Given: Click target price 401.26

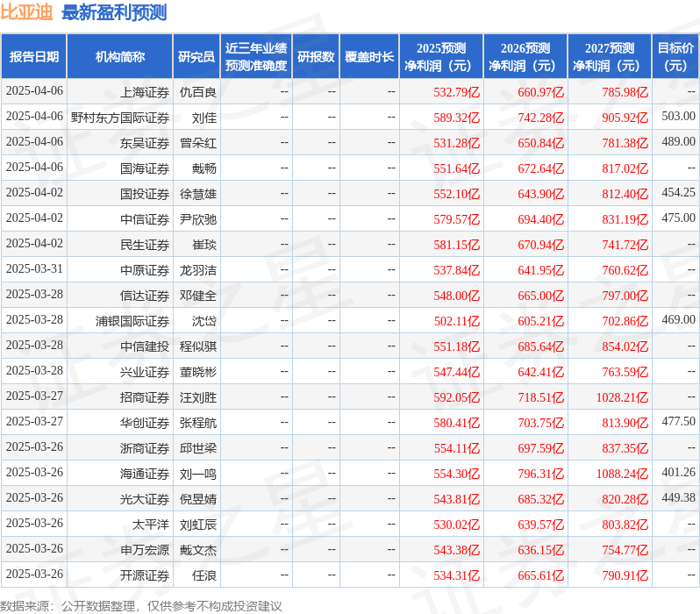Looking at the screenshot, I should [679, 473].
